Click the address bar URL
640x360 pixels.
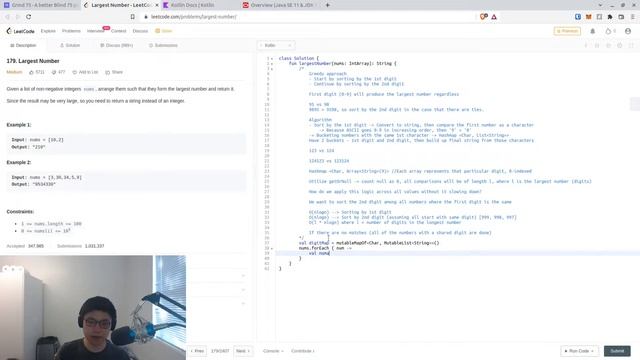(193, 17)
